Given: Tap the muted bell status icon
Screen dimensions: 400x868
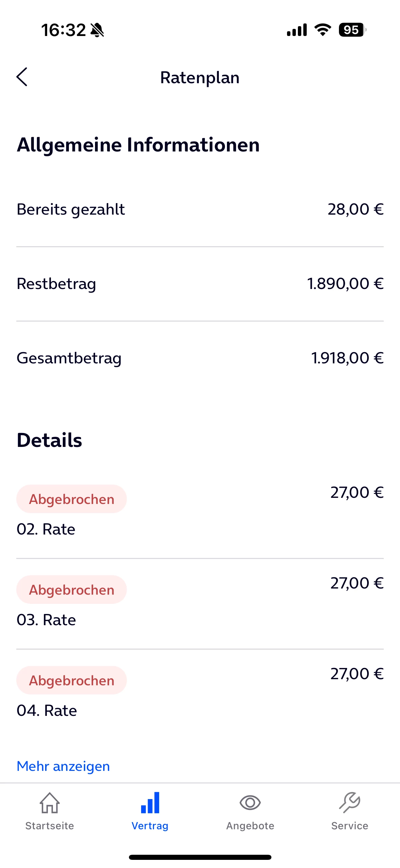Looking at the screenshot, I should tap(97, 30).
